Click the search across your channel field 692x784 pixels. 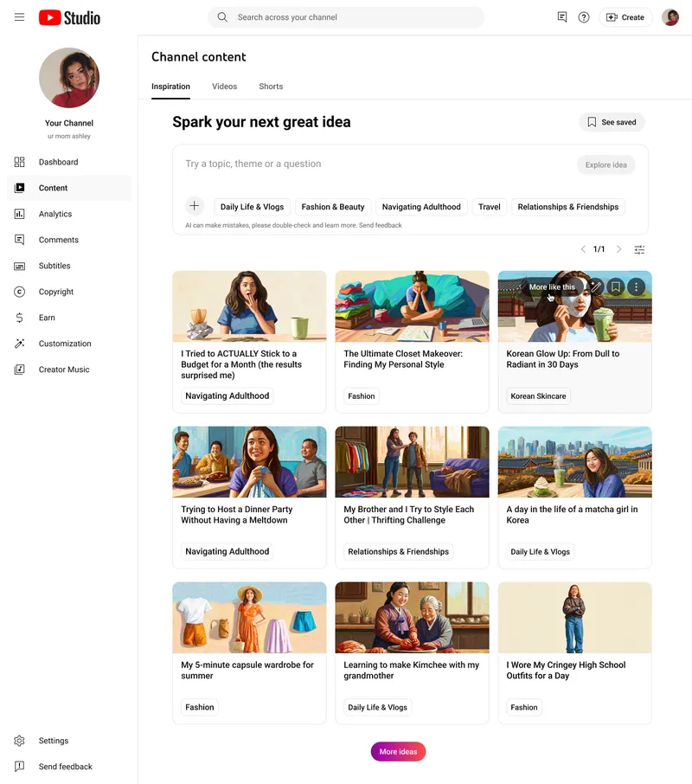coord(346,16)
